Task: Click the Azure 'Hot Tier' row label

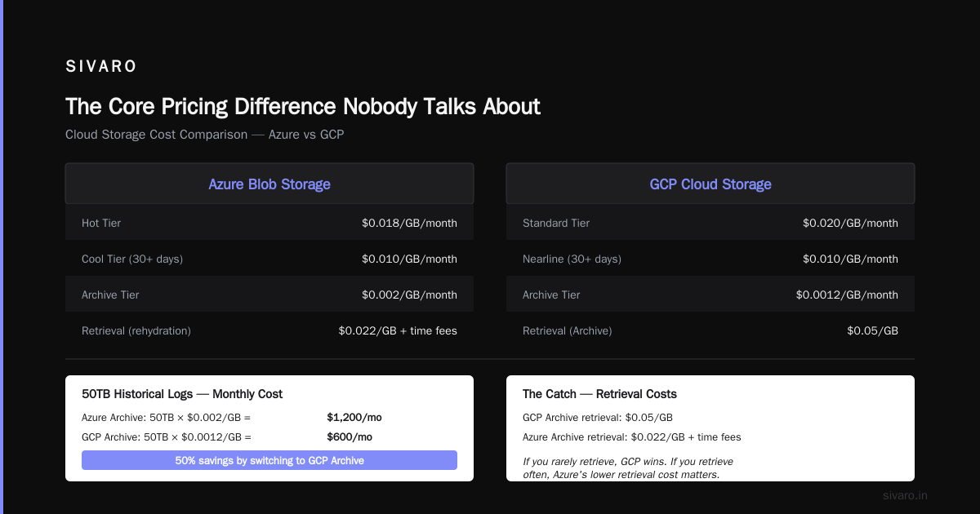Action: (101, 223)
